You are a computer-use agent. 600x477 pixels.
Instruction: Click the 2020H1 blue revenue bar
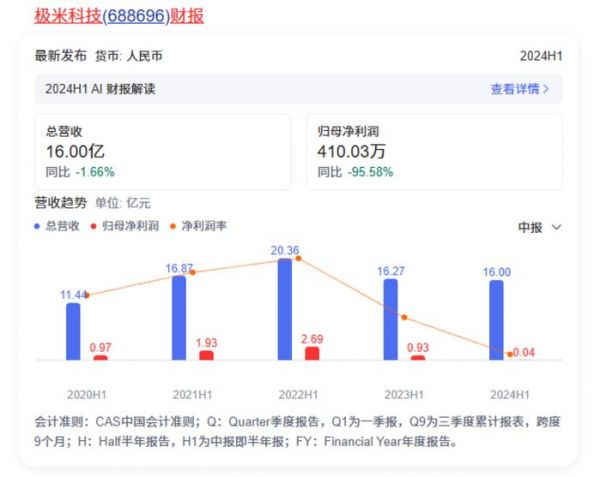click(73, 330)
